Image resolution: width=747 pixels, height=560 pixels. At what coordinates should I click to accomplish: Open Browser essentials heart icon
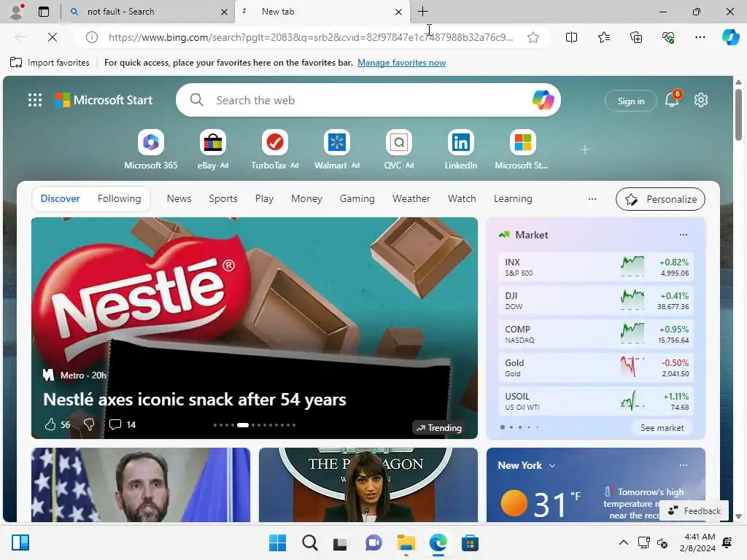point(668,37)
